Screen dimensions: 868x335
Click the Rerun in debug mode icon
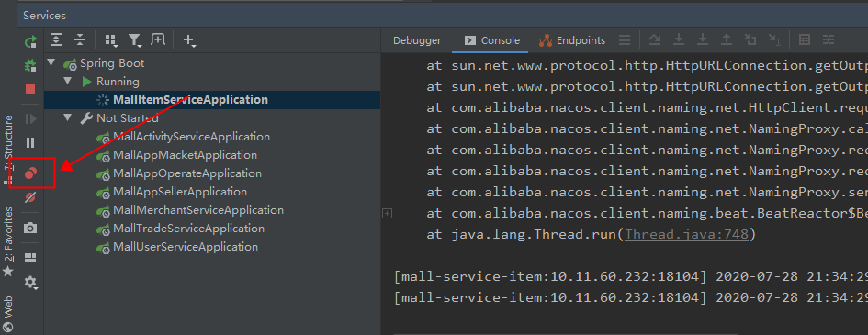click(30, 65)
